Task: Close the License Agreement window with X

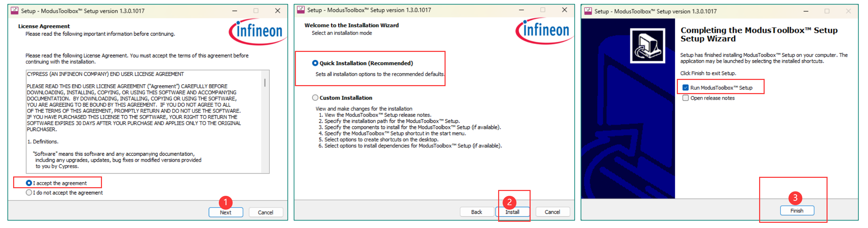Action: point(278,11)
